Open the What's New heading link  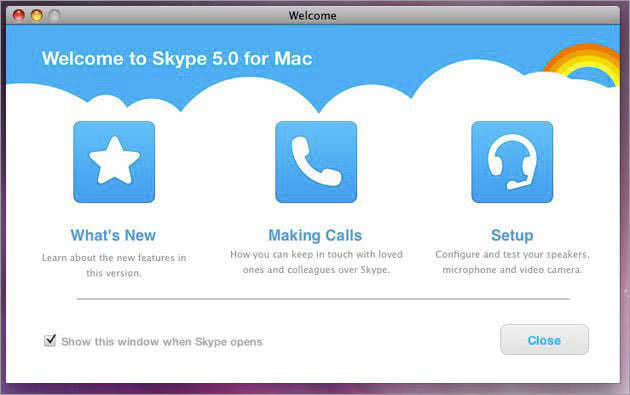(x=113, y=235)
